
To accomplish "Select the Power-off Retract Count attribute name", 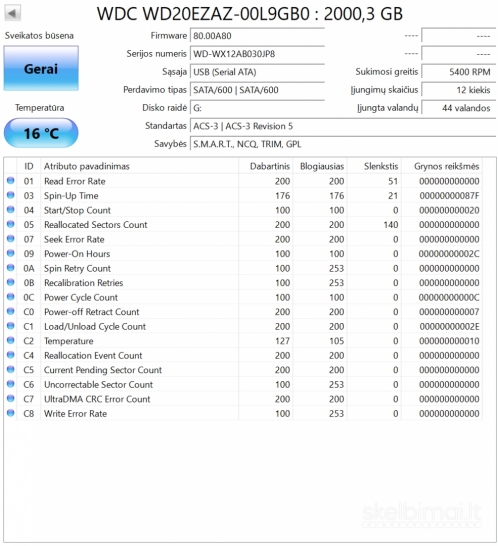I will pyautogui.click(x=92, y=312).
